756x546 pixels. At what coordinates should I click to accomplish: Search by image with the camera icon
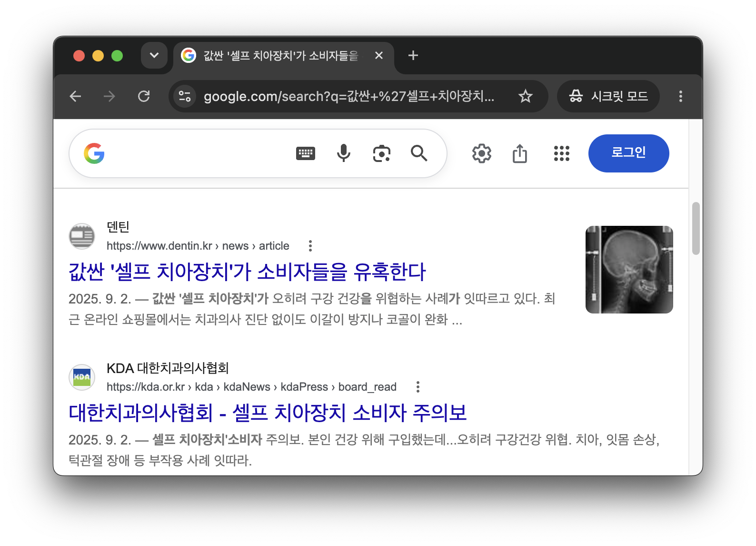pos(382,153)
